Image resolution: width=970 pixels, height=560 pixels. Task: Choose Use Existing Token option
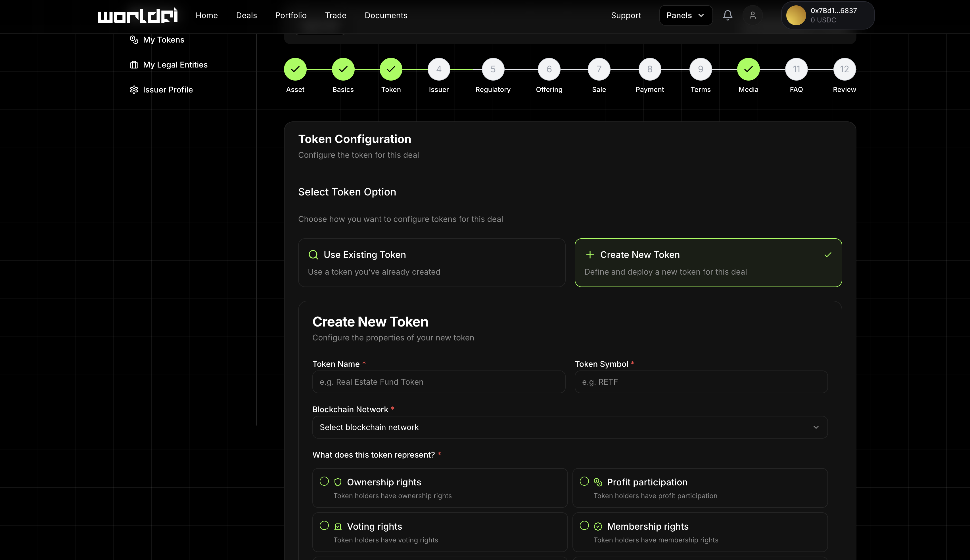(432, 263)
